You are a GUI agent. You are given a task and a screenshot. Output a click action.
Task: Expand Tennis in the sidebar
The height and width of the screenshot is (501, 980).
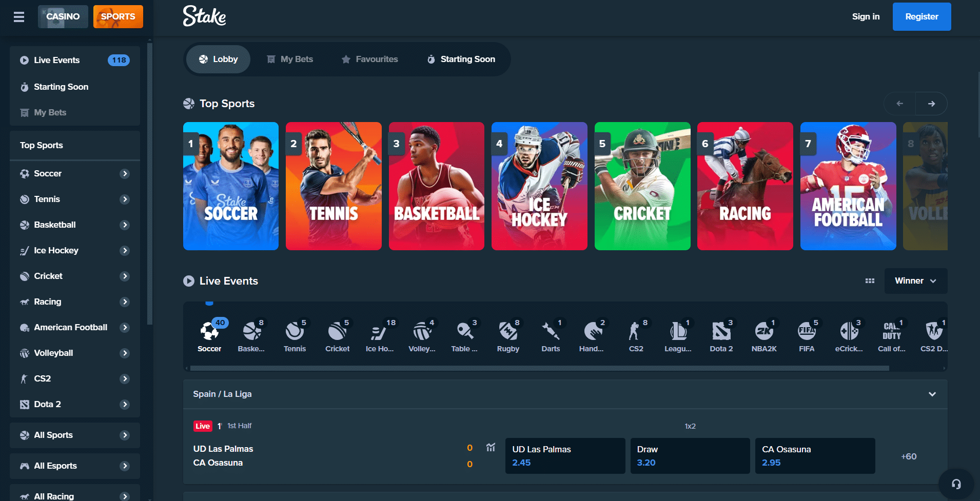(125, 199)
